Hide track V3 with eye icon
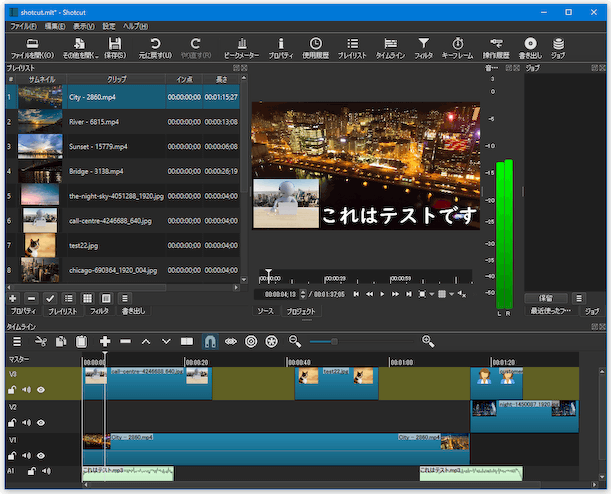This screenshot has height=494, width=611. 41,390
